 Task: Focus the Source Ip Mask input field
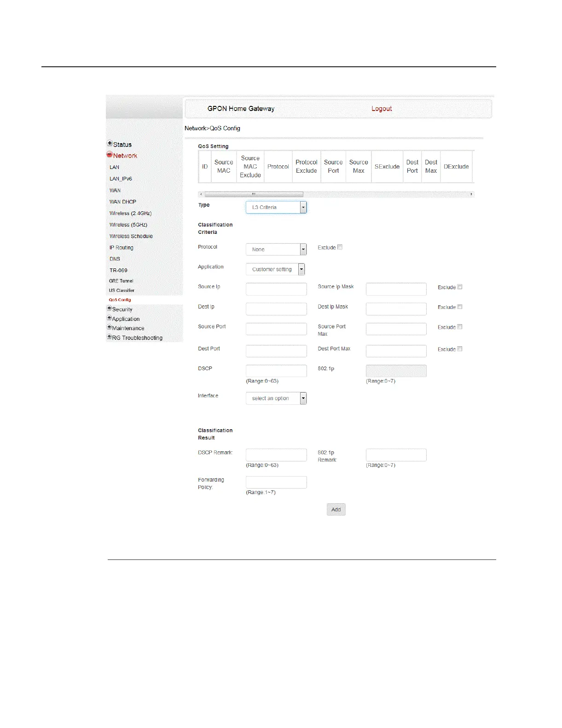point(396,289)
